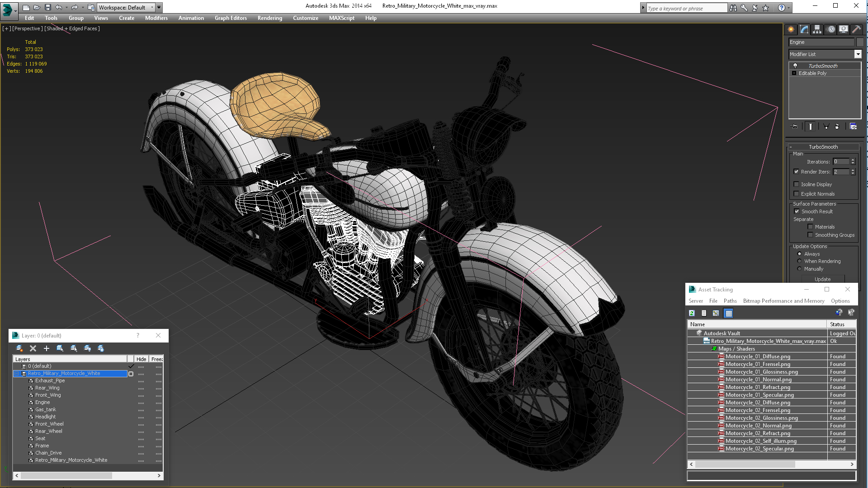Select the Manually update option

tap(799, 269)
